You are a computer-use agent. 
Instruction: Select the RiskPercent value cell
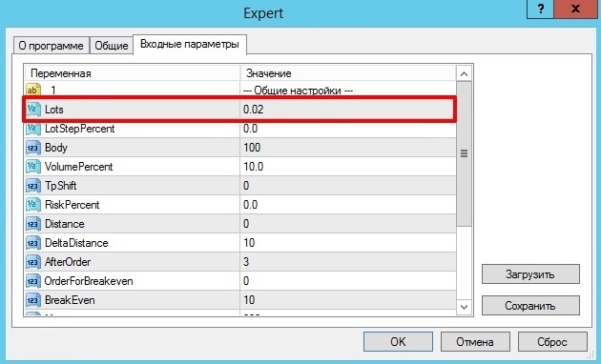(348, 205)
